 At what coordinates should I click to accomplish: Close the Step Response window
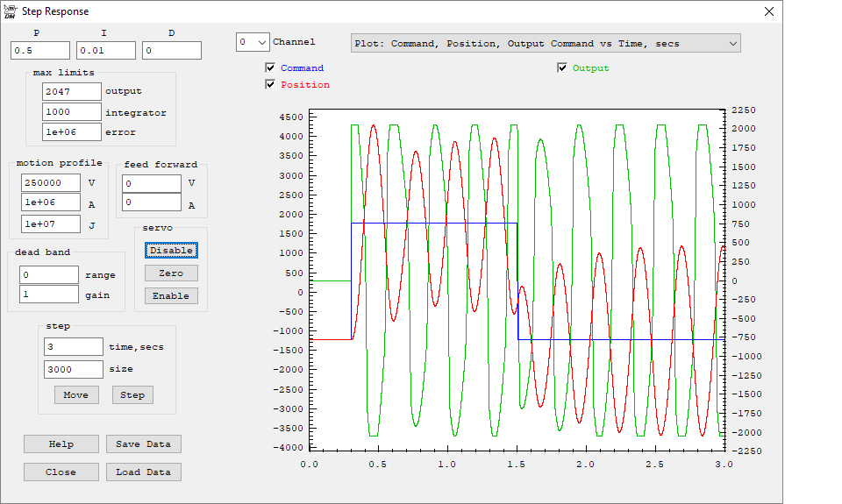click(769, 11)
